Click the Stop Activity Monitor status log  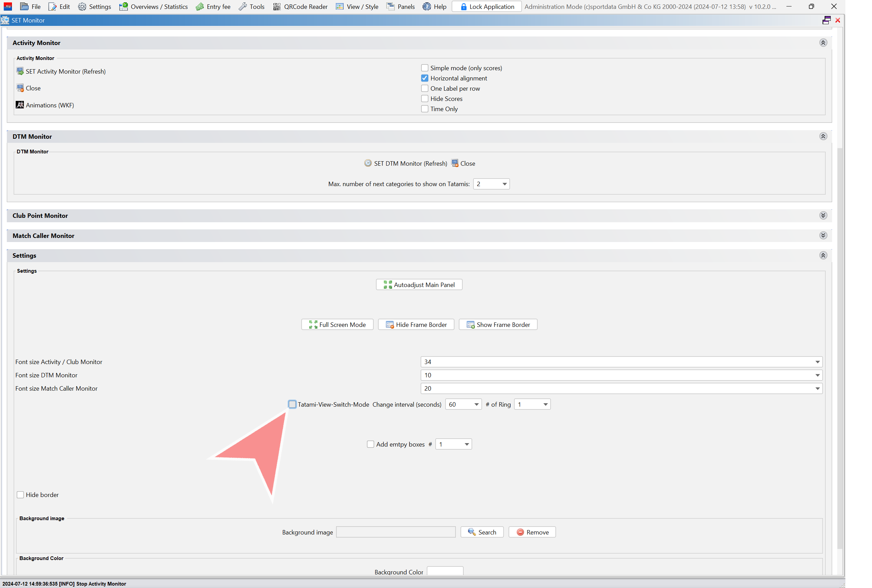pos(64,584)
